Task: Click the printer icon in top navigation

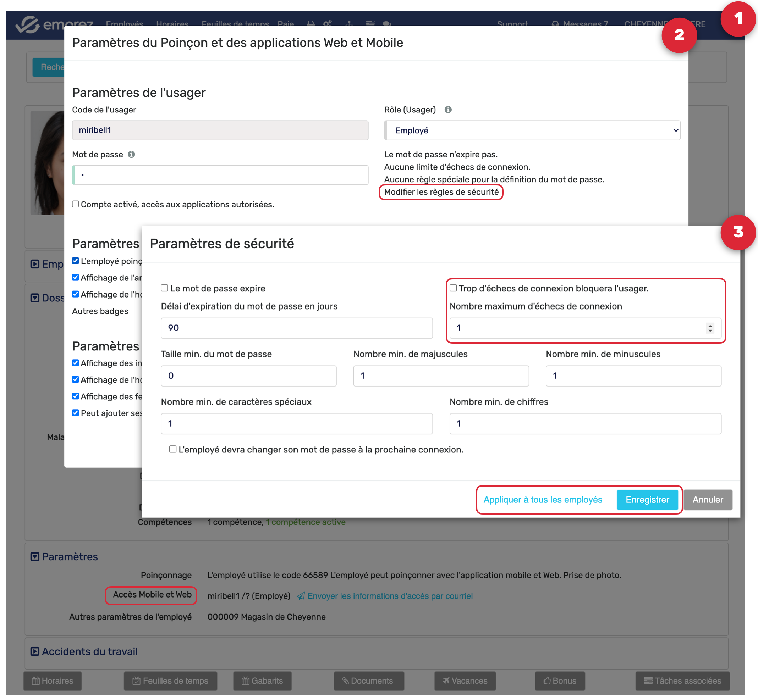Action: [311, 23]
